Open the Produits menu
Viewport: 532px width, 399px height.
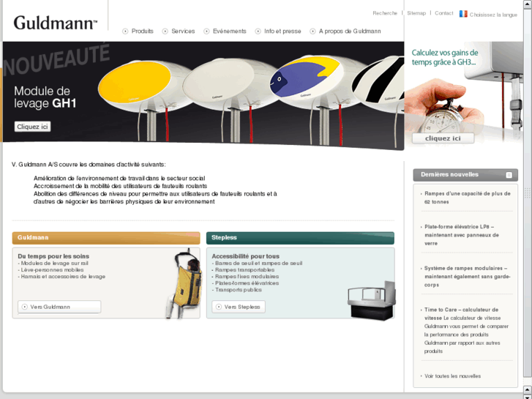click(x=143, y=31)
